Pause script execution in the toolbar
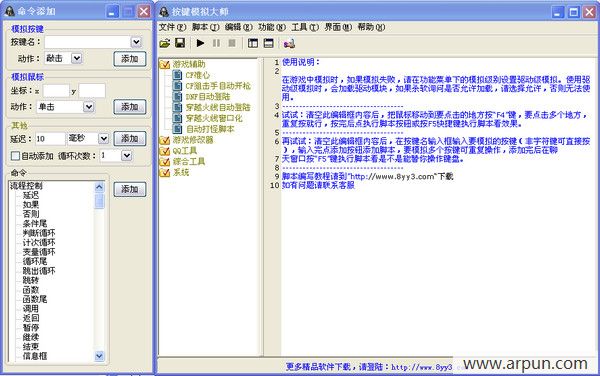Image resolution: width=600 pixels, height=376 pixels. tap(216, 43)
